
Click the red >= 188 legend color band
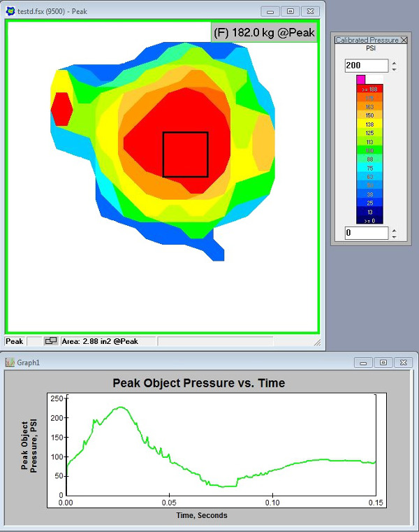click(x=369, y=89)
